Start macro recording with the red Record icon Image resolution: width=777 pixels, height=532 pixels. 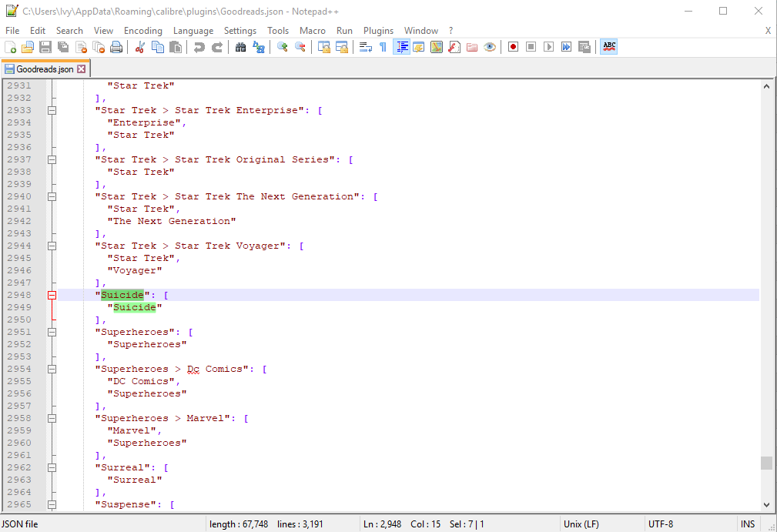click(513, 47)
